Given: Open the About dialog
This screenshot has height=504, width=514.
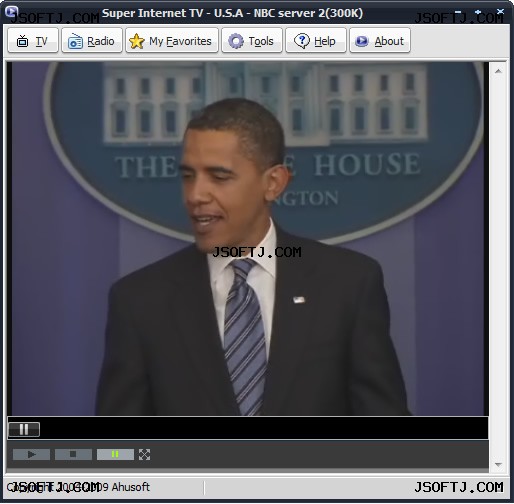Looking at the screenshot, I should pos(380,41).
